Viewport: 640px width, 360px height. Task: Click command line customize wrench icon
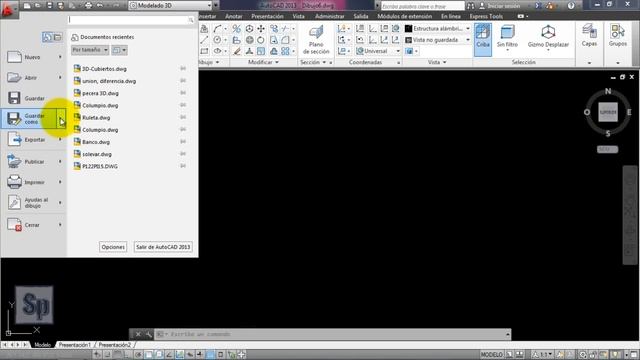(149, 334)
